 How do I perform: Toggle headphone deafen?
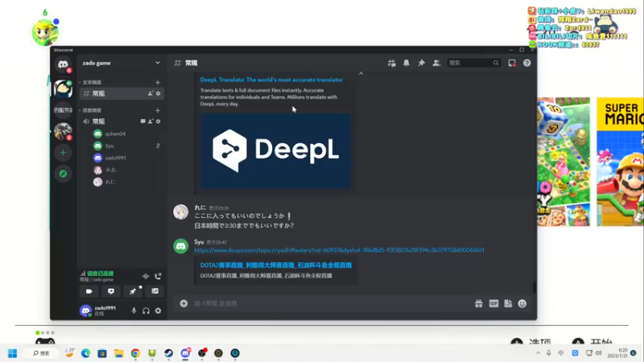point(146,311)
